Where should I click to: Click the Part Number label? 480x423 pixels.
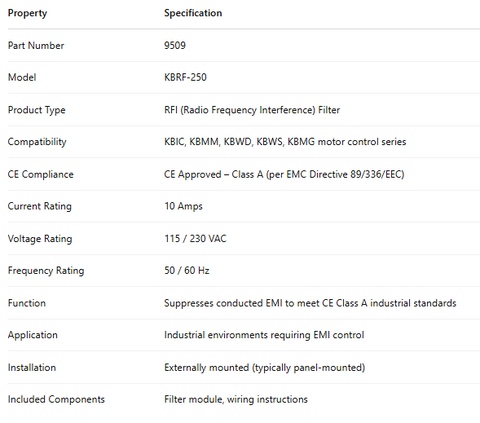(36, 45)
